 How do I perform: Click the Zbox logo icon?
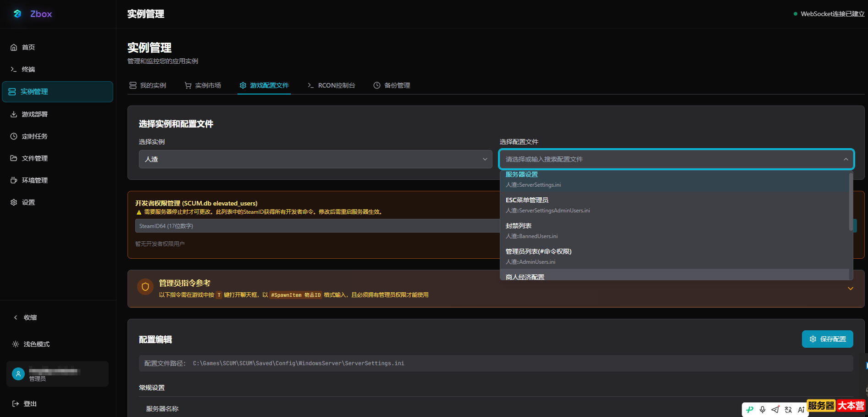pyautogui.click(x=17, y=14)
